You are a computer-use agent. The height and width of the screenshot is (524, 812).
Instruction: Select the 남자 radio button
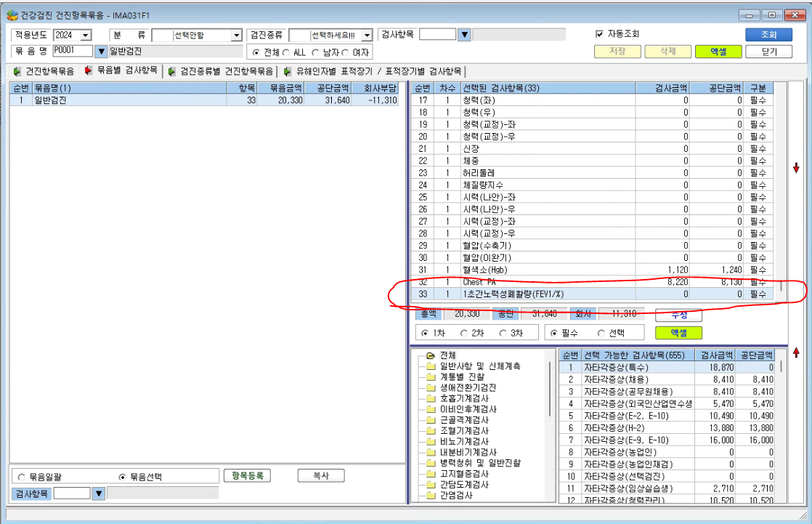pyautogui.click(x=315, y=53)
